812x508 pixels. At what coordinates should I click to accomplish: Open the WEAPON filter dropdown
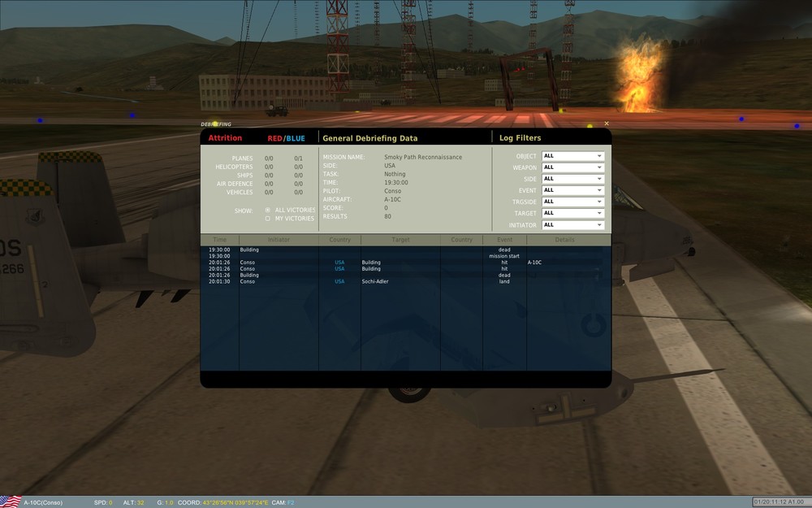(x=572, y=167)
